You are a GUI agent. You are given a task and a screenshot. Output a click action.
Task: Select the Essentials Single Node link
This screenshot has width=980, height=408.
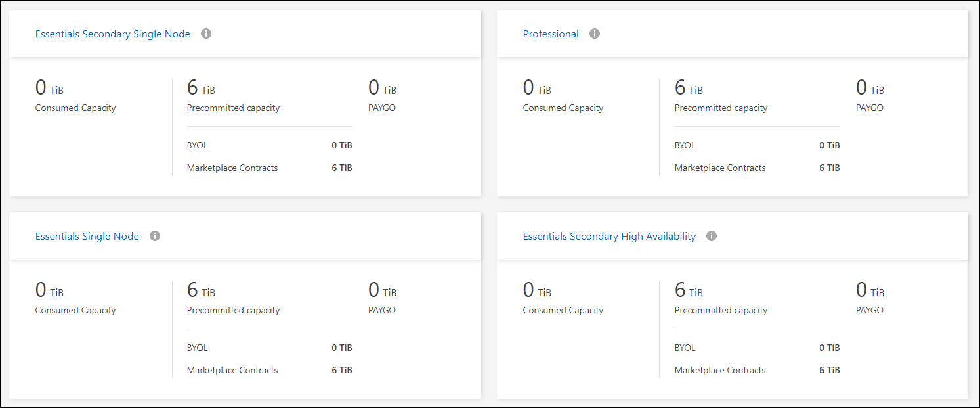(x=87, y=237)
